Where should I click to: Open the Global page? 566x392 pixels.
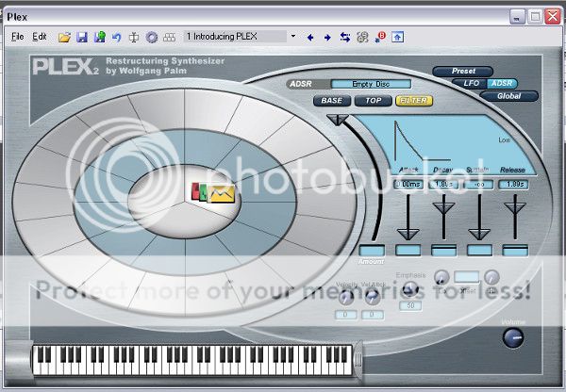pos(508,96)
